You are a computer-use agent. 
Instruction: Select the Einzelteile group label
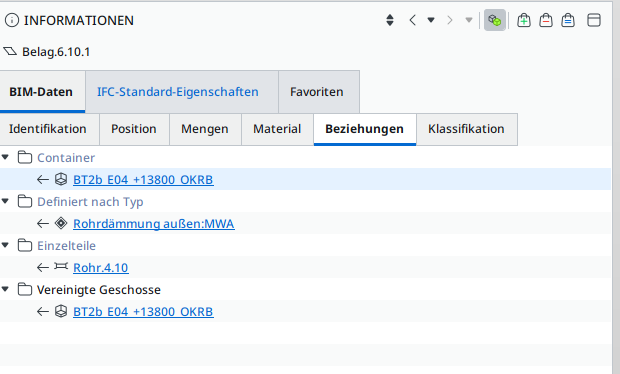(66, 246)
